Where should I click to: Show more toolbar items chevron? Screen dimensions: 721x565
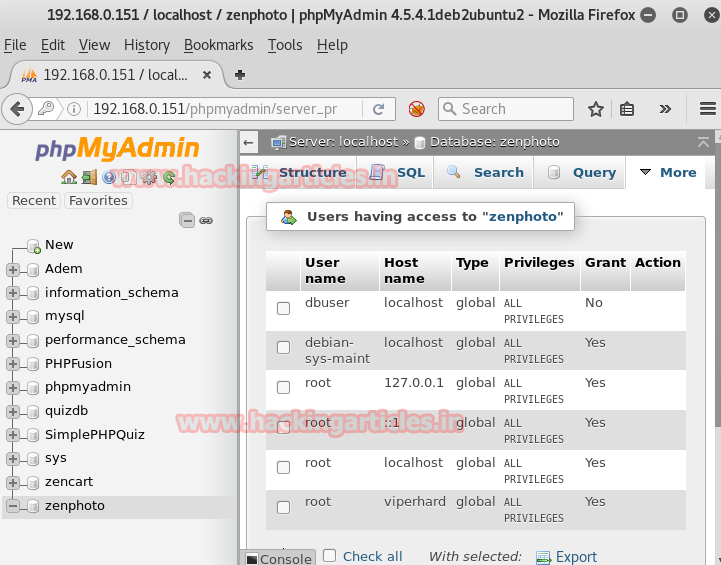click(665, 109)
